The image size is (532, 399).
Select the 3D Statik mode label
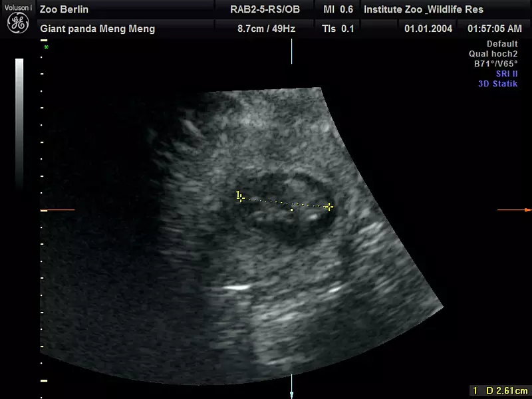497,84
